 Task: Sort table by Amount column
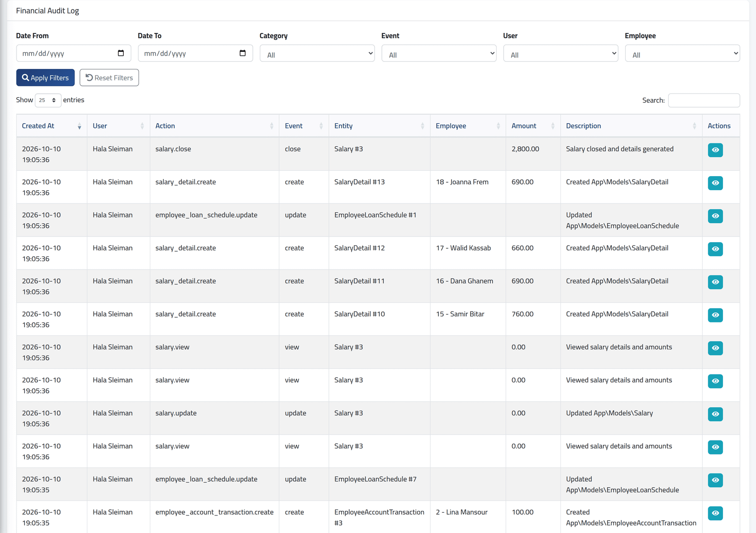pos(533,126)
